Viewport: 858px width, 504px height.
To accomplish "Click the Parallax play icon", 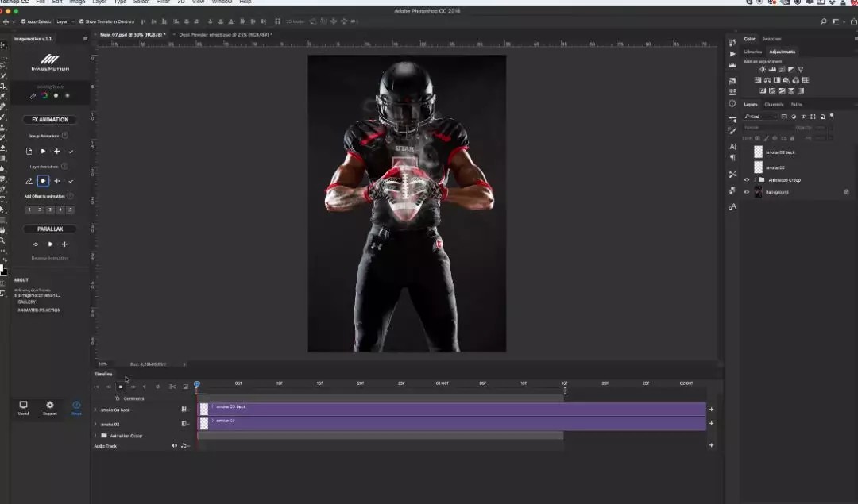I will (x=50, y=244).
